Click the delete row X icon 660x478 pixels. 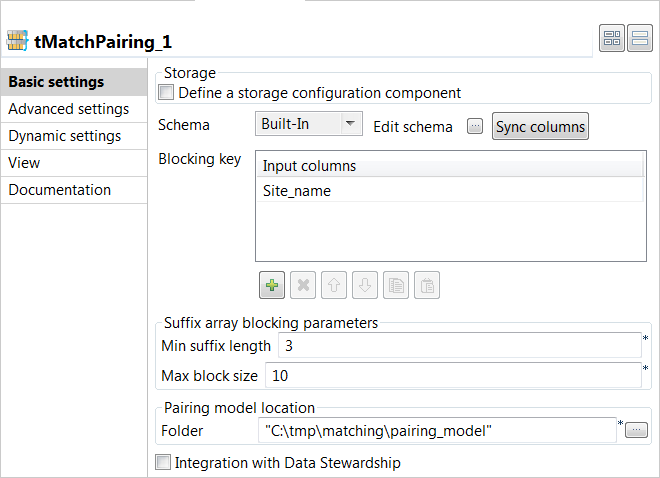point(303,285)
